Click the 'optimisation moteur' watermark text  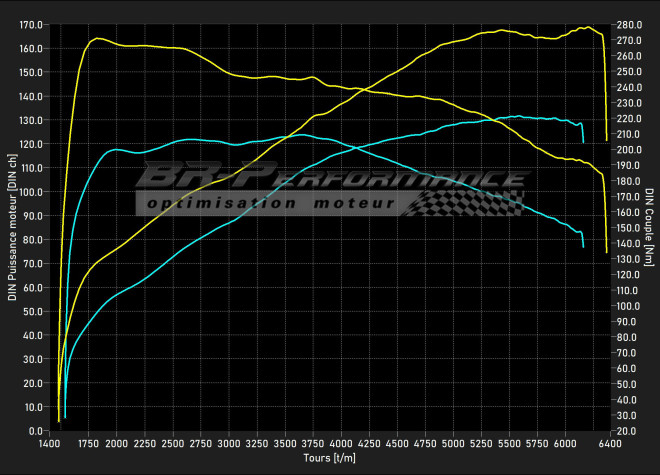(x=270, y=202)
